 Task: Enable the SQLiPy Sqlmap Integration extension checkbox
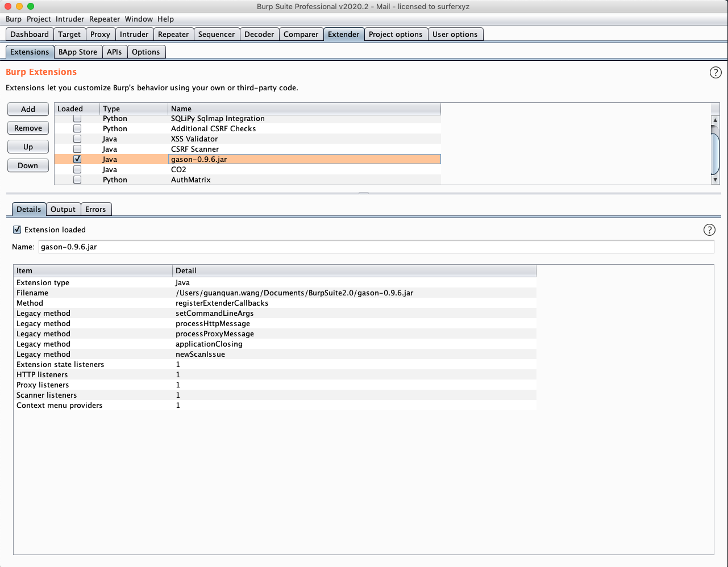click(77, 119)
